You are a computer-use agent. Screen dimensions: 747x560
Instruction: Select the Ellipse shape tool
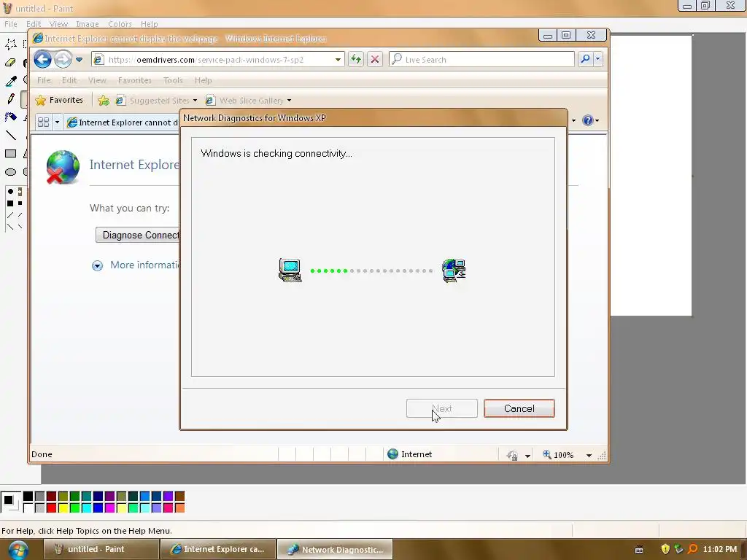click(x=10, y=172)
